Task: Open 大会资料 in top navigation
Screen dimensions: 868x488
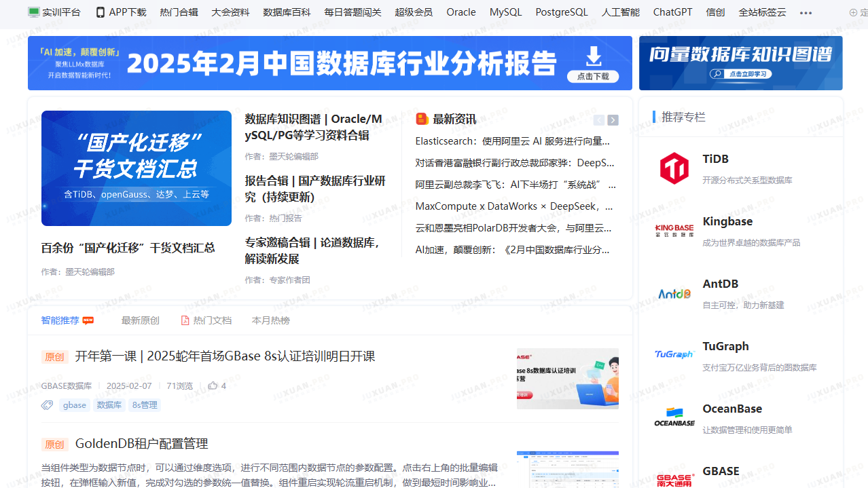Action: 230,12
